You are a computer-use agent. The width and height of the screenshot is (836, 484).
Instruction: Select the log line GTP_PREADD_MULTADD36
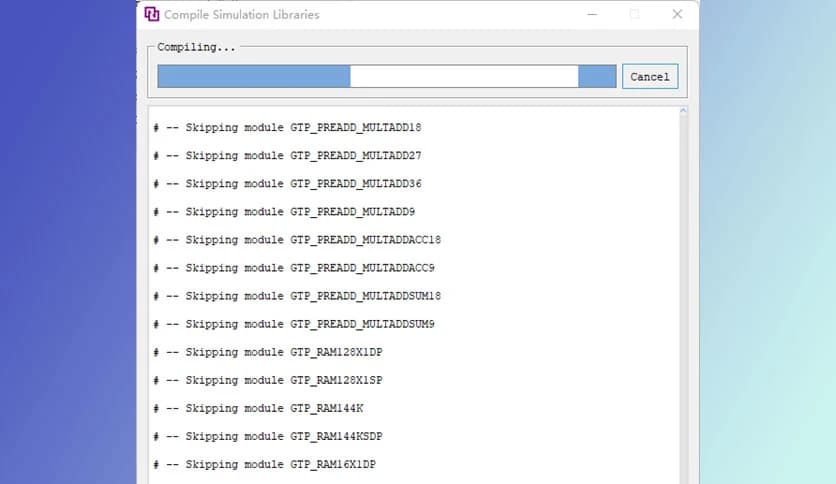(x=287, y=184)
